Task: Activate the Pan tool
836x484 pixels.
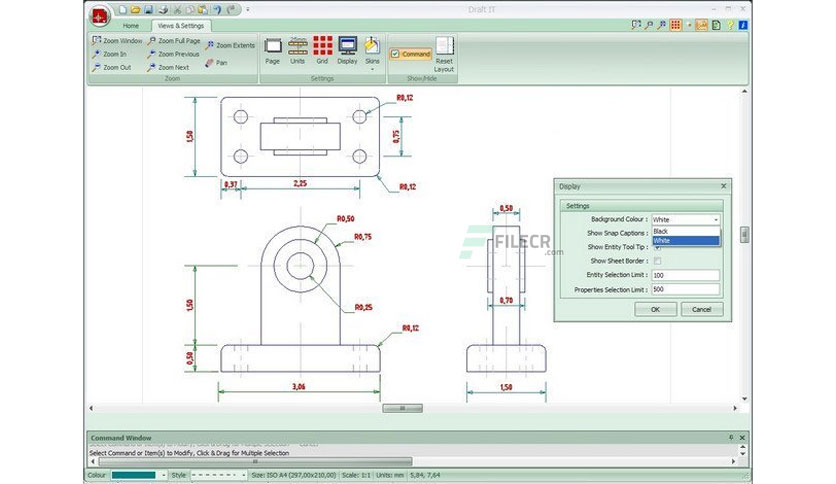Action: tap(216, 62)
